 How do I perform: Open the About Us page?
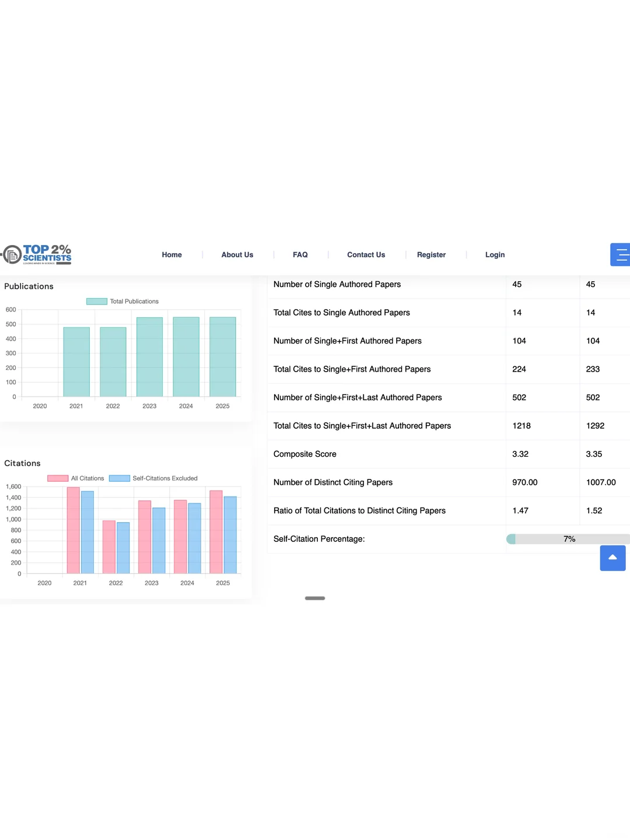[237, 255]
